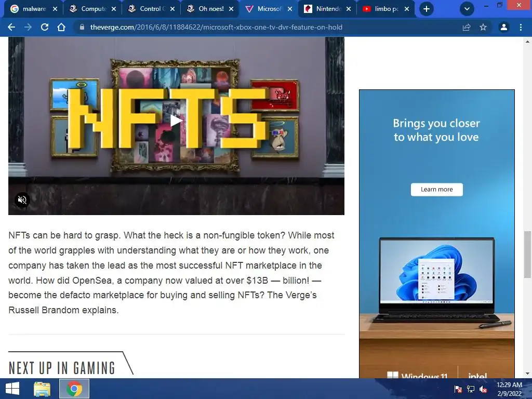The width and height of the screenshot is (532, 399).
Task: Open the Chrome three-dot menu
Action: tap(521, 27)
